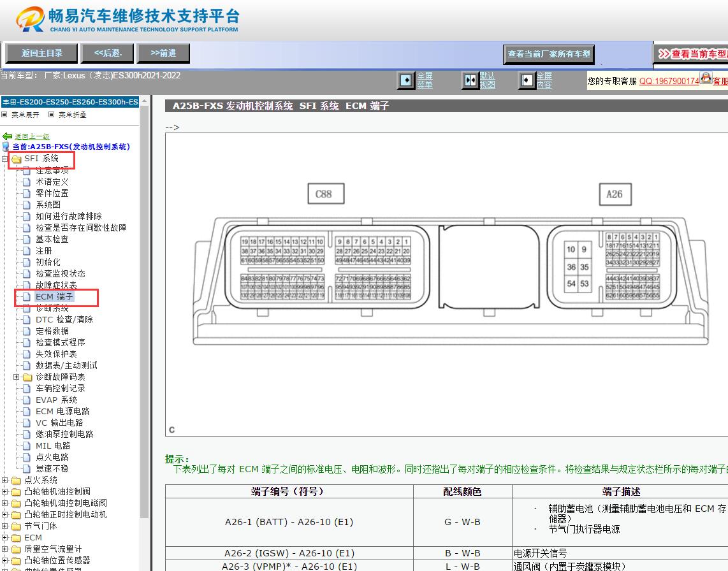Open 如何进行故障排除 tree item
728x571 pixels.
coord(69,216)
